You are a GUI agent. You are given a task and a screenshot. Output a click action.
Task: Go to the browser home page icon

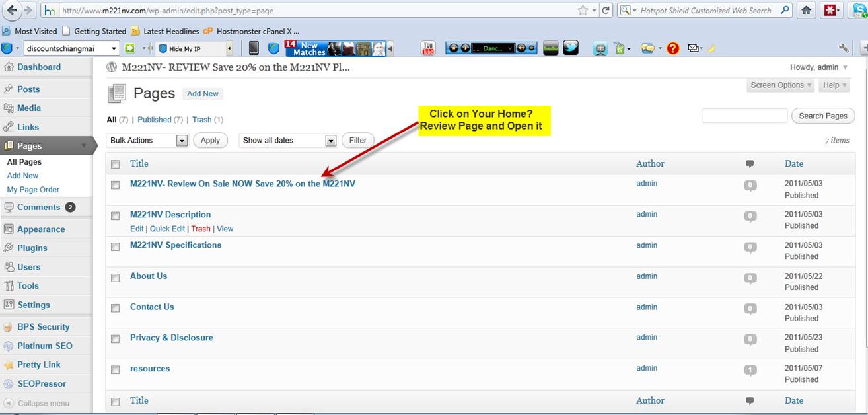pos(806,11)
